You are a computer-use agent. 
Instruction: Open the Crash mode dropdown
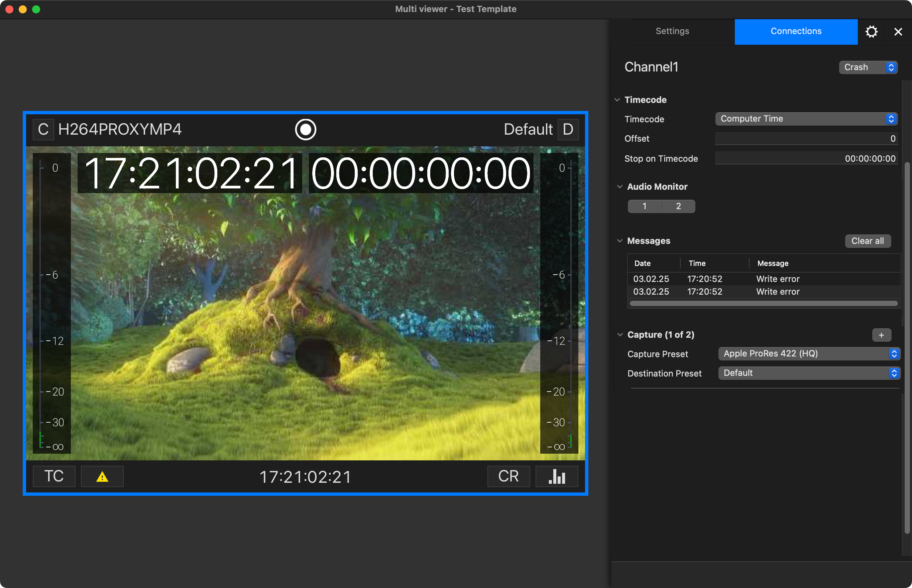coord(868,67)
